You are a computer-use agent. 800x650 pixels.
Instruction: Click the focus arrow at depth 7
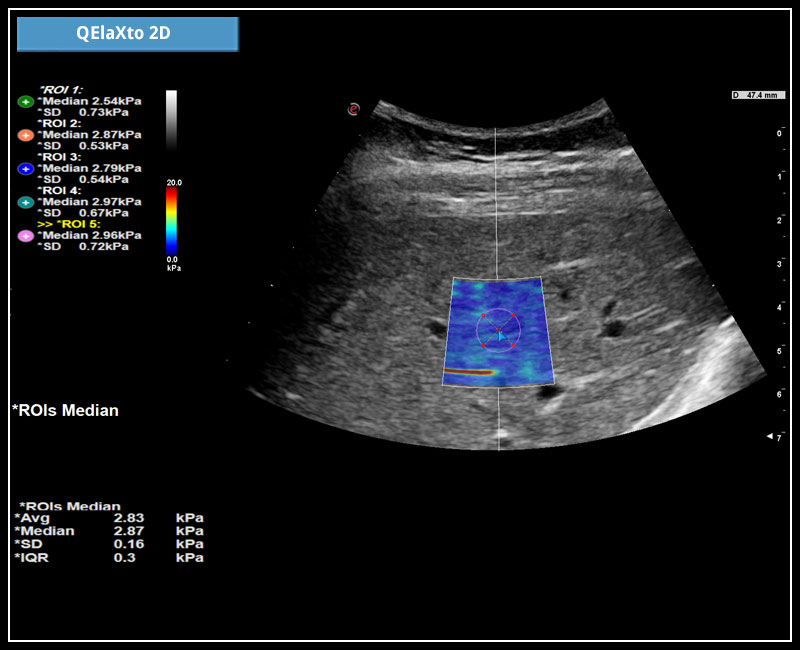pyautogui.click(x=772, y=437)
